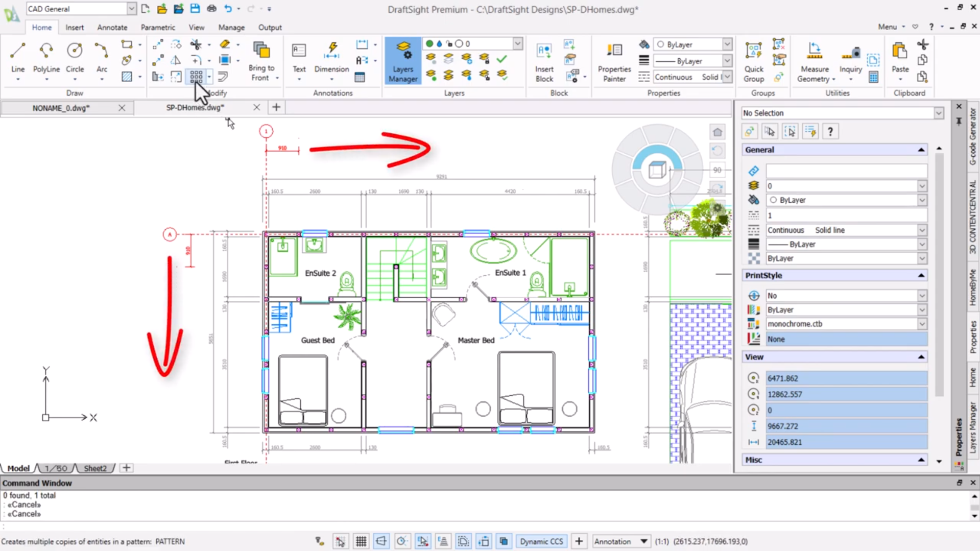Switch to the NONAME_0.dwg document tab
The height and width of the screenshot is (551, 980).
61,108
